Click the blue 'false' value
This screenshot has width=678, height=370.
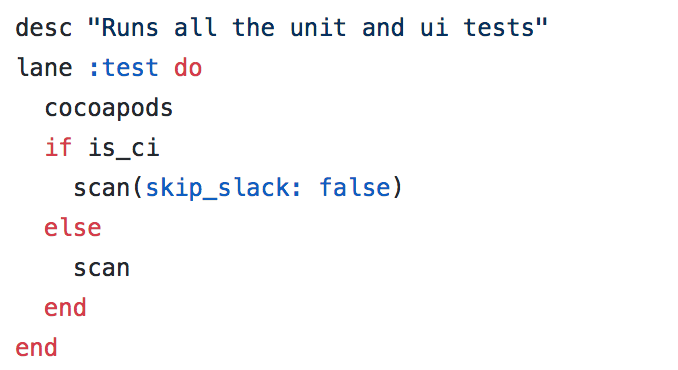355,187
